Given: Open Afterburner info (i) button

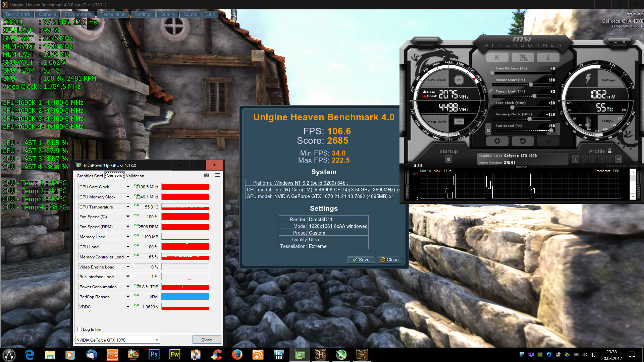Looking at the screenshot, I should [x=548, y=58].
